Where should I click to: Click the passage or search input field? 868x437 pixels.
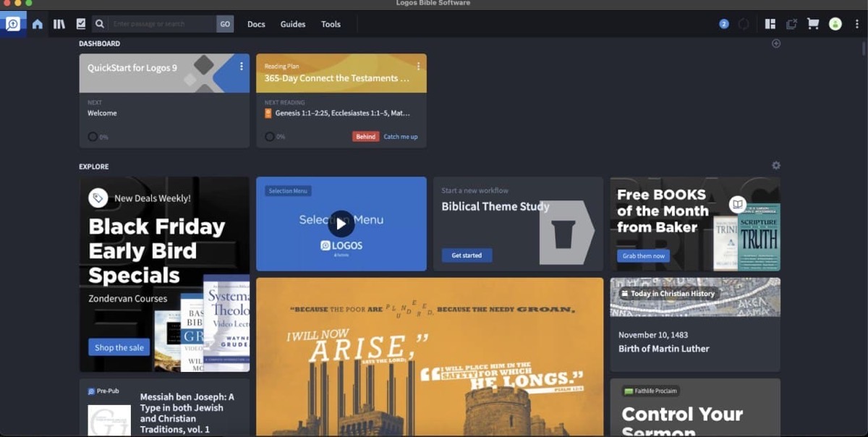click(x=162, y=24)
